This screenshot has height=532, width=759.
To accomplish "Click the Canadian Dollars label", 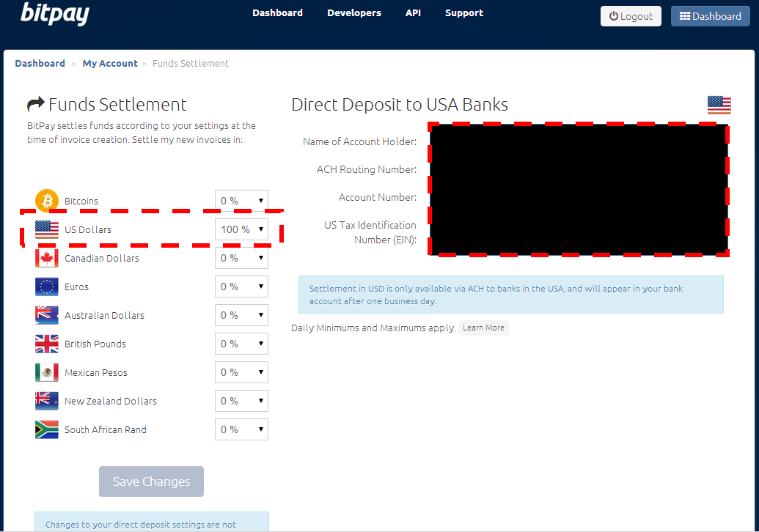I will 102,258.
